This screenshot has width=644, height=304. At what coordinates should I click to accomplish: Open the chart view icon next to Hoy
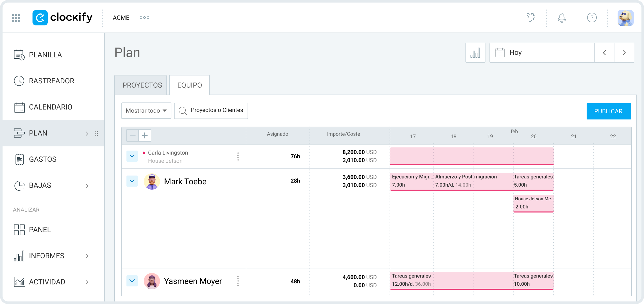point(475,53)
